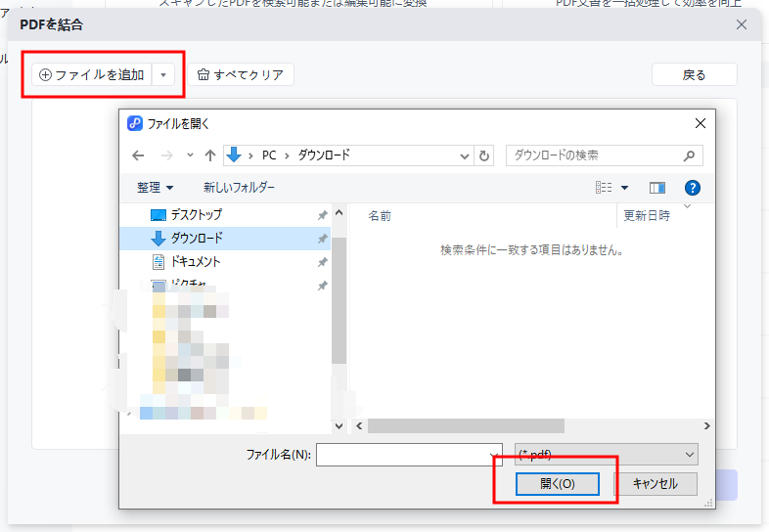
Task: Open the 整理 menu
Action: 155,188
